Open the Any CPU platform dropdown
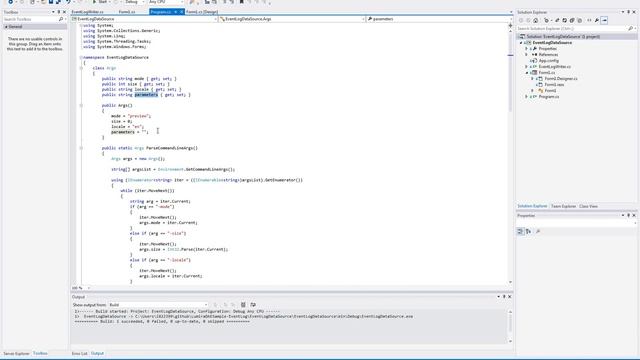Viewport: 640px width, 360px height. point(166,2)
